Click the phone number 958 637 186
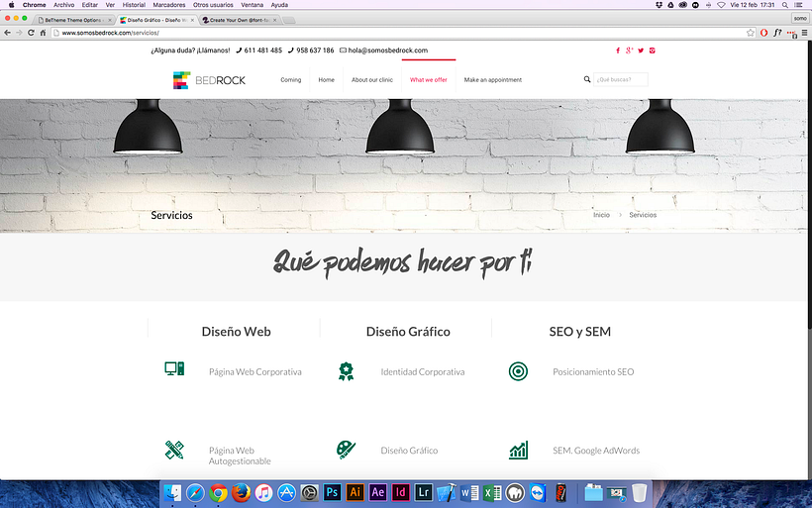 315,51
